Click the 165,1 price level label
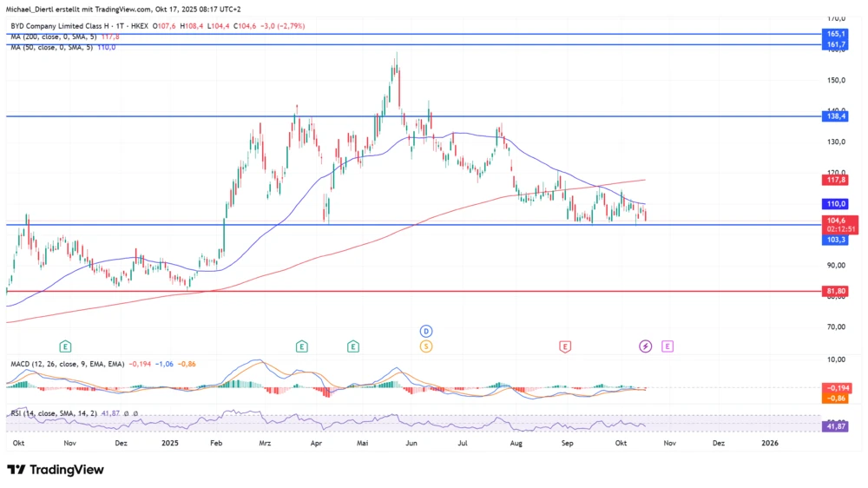 835,33
